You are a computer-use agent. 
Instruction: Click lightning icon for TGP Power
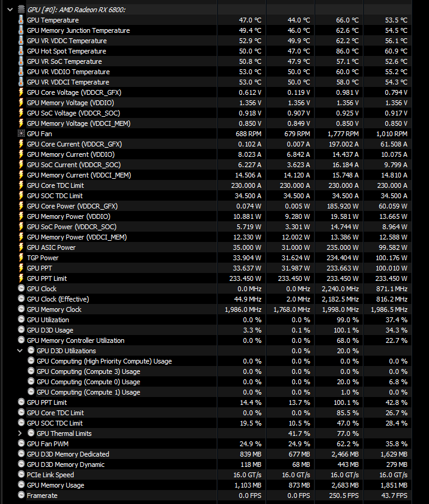(x=21, y=257)
